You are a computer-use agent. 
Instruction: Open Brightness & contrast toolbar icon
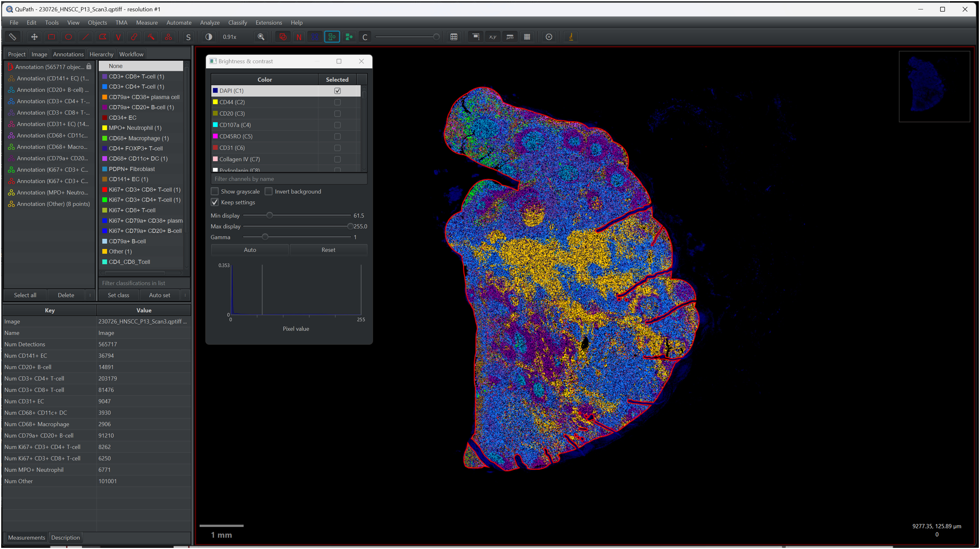(209, 37)
